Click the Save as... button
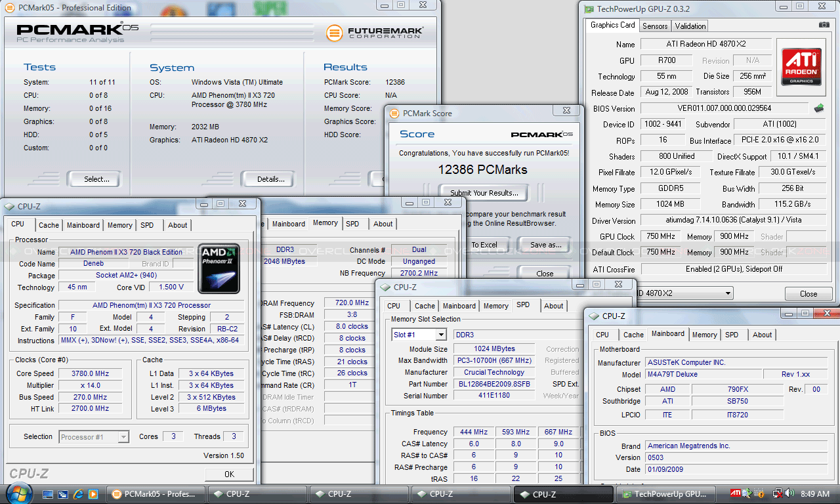The height and width of the screenshot is (504, 840). tap(545, 245)
